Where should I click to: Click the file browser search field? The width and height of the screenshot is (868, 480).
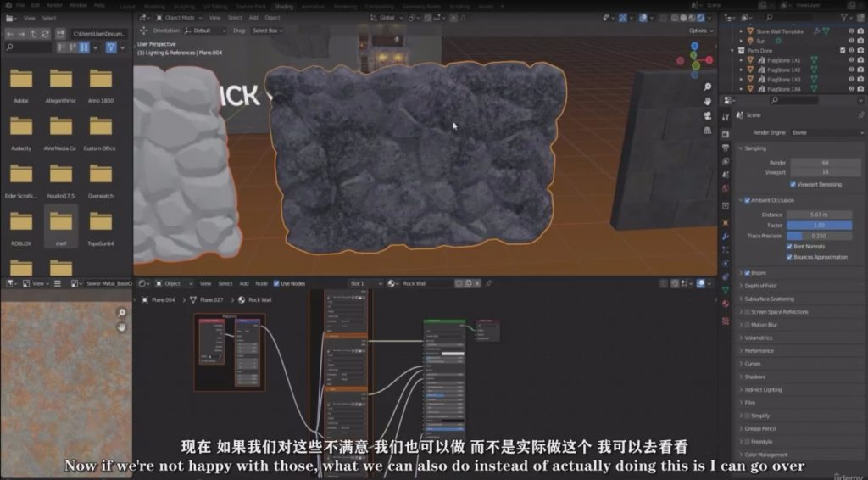point(29,47)
